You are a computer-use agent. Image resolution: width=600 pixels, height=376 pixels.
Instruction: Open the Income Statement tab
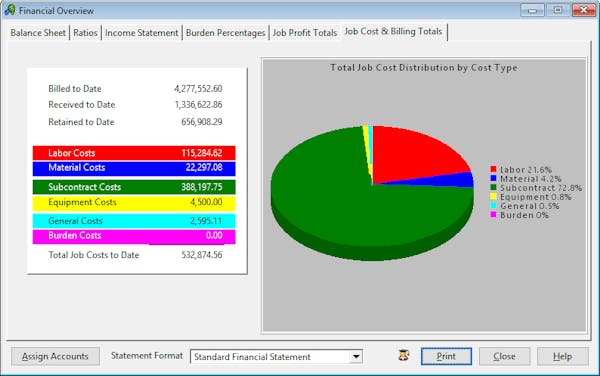pyautogui.click(x=142, y=33)
